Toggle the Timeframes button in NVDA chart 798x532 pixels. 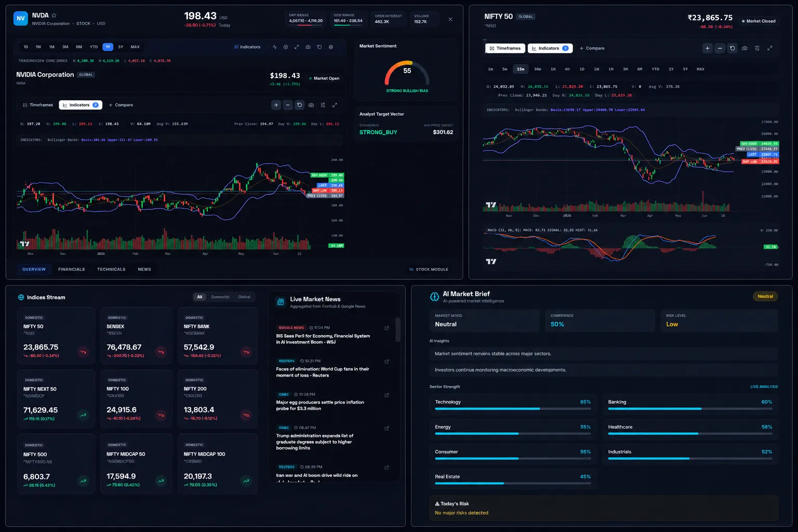click(x=38, y=105)
